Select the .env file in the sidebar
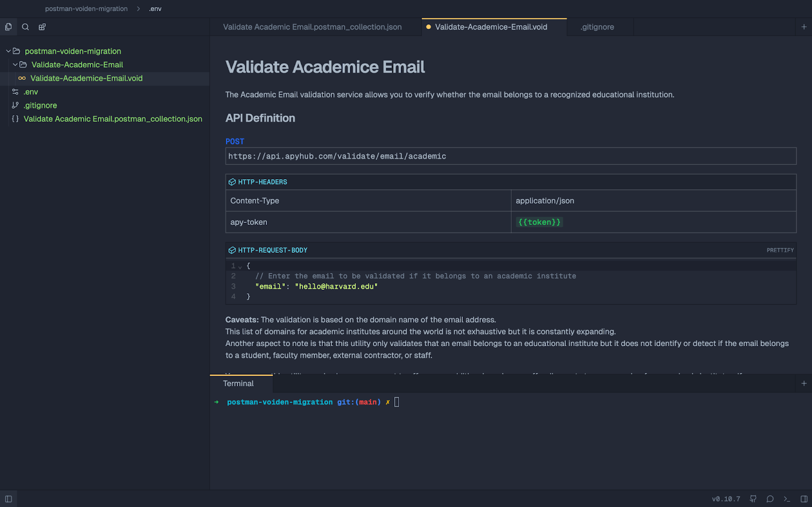Screen dimensions: 812x507 coord(30,91)
